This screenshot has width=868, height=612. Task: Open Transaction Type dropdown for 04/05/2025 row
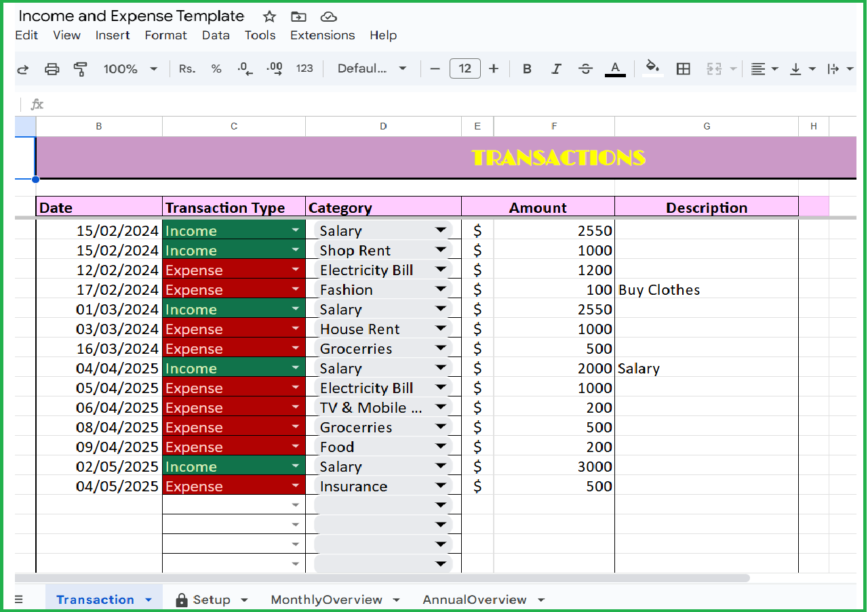click(x=295, y=486)
